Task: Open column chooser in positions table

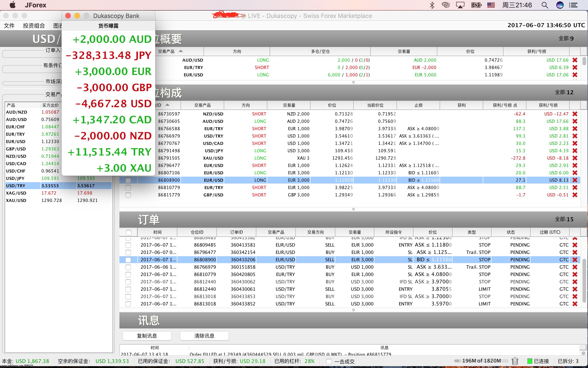Action: 584,105
